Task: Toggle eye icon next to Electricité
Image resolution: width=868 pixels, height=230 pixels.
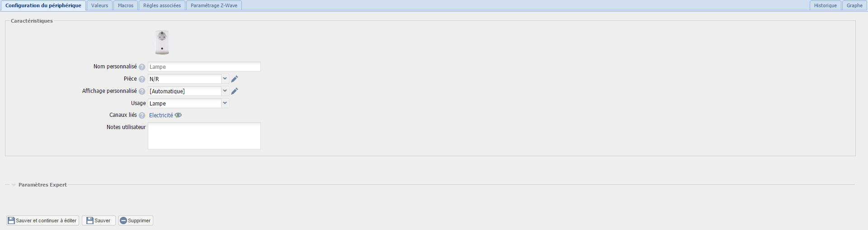Action: (178, 115)
